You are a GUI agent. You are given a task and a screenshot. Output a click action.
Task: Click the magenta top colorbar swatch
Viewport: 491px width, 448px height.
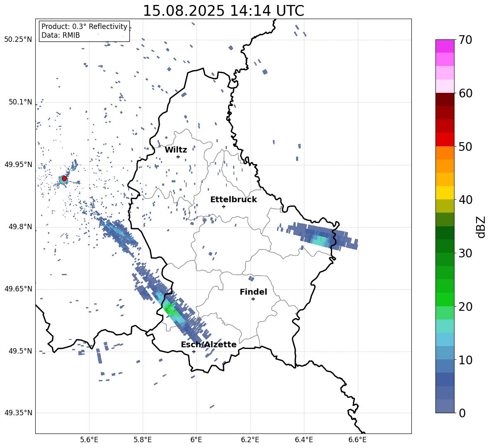click(x=445, y=46)
